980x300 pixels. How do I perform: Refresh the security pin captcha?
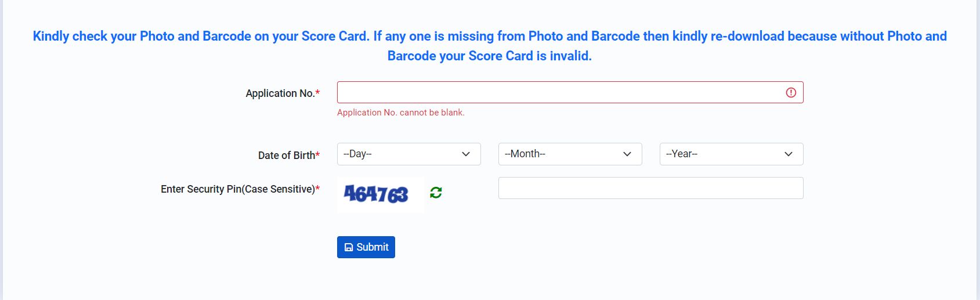click(436, 193)
